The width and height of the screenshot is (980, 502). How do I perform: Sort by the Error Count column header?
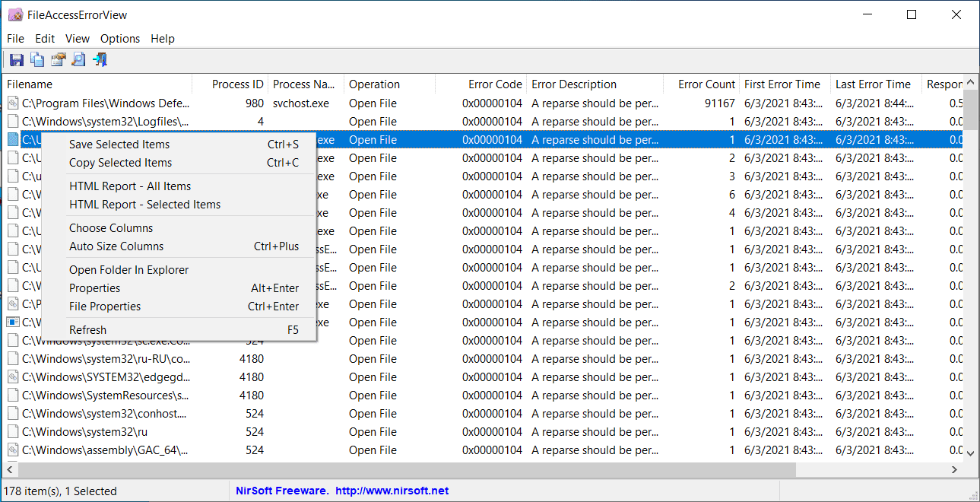click(701, 84)
